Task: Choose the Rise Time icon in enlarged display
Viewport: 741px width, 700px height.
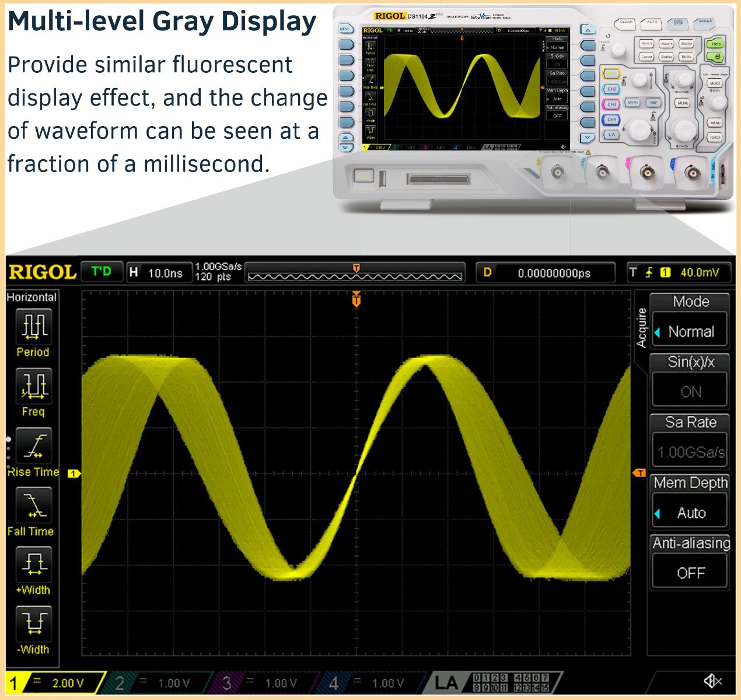Action: [x=33, y=446]
